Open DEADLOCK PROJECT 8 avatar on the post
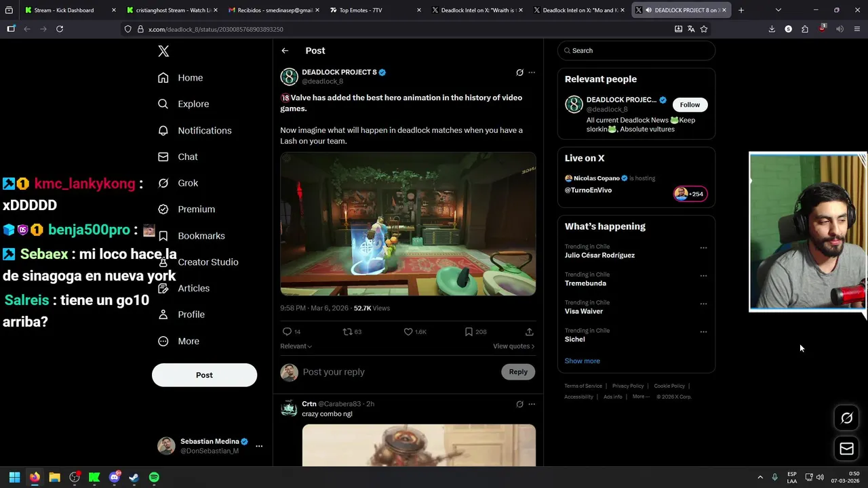The height and width of the screenshot is (488, 868). click(x=290, y=77)
